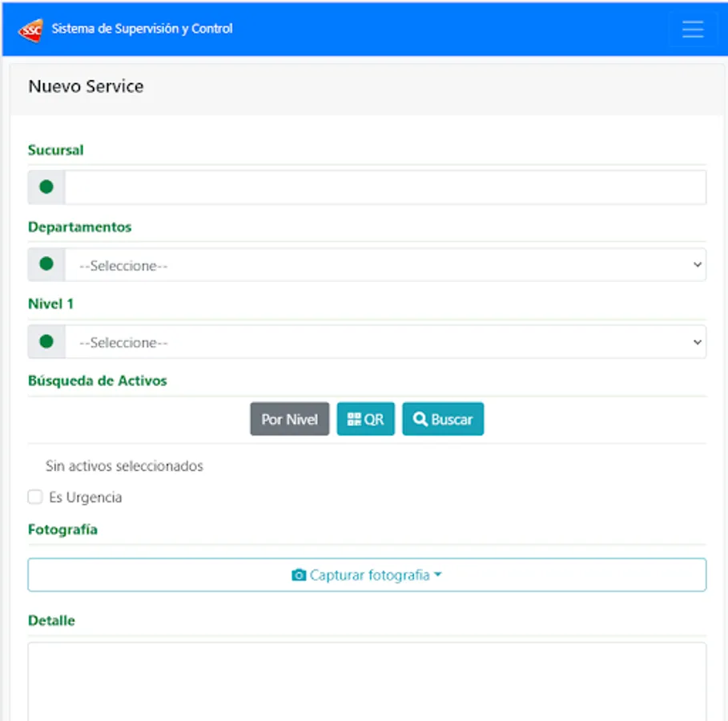Click into the Detalle text area

[367, 681]
